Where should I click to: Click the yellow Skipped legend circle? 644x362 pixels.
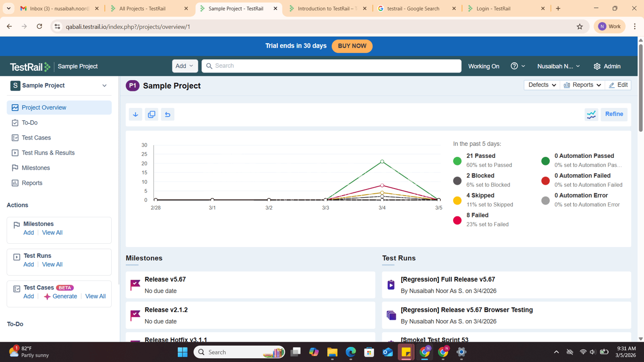(457, 200)
